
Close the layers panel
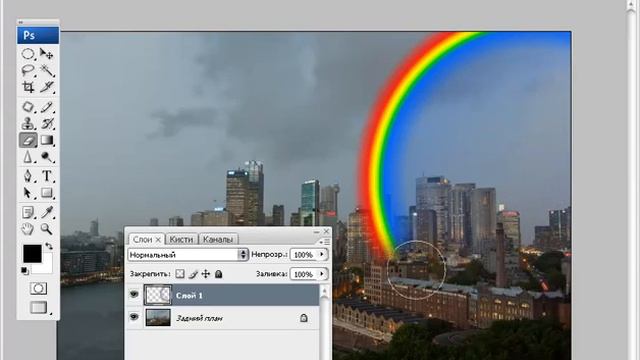click(326, 231)
